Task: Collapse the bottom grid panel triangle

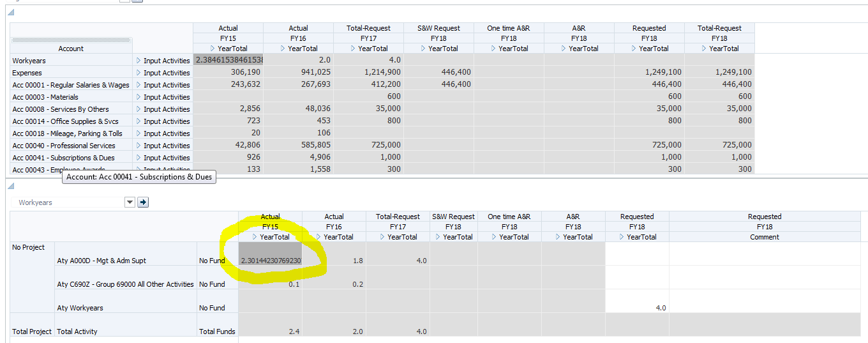Action: point(11,185)
